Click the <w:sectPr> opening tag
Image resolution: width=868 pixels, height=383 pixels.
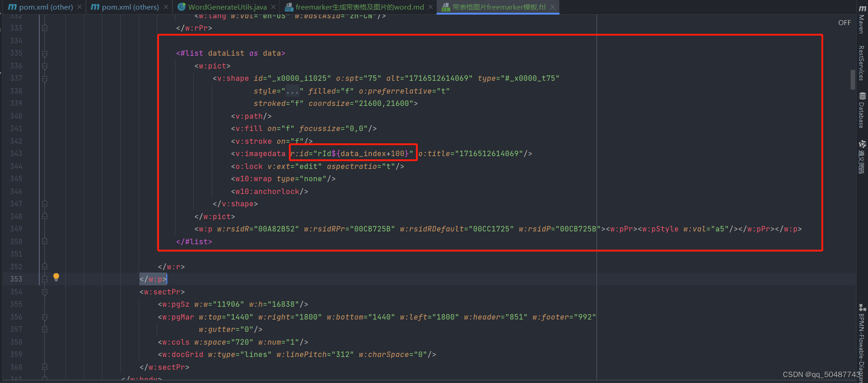162,292
